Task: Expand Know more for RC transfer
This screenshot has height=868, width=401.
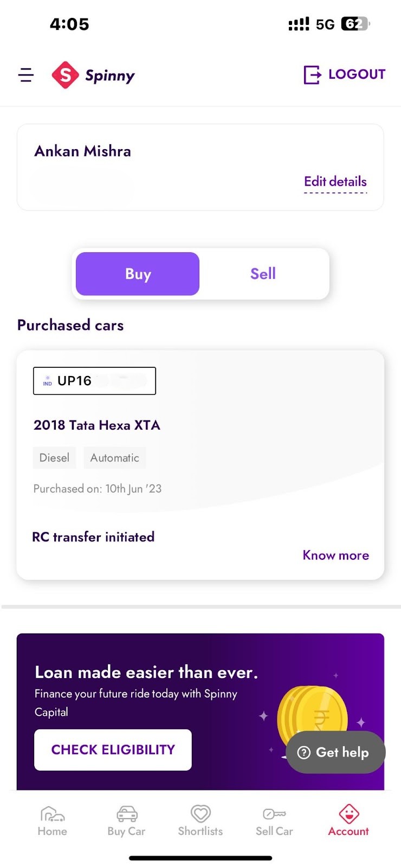Action: (x=335, y=556)
